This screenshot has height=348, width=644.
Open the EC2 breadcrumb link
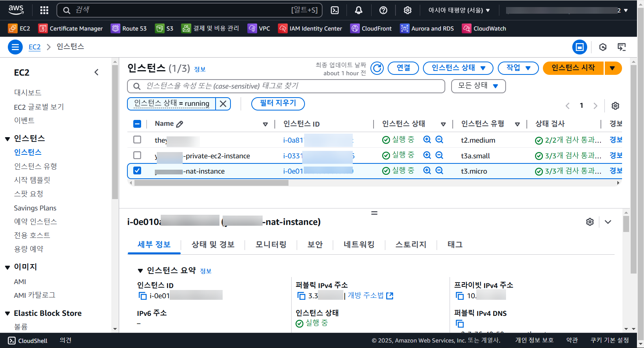[34, 47]
